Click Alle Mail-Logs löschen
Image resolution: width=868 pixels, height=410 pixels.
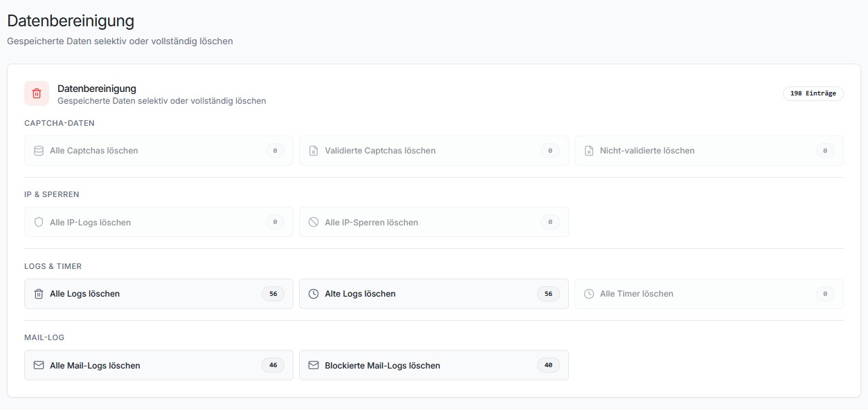coord(159,365)
